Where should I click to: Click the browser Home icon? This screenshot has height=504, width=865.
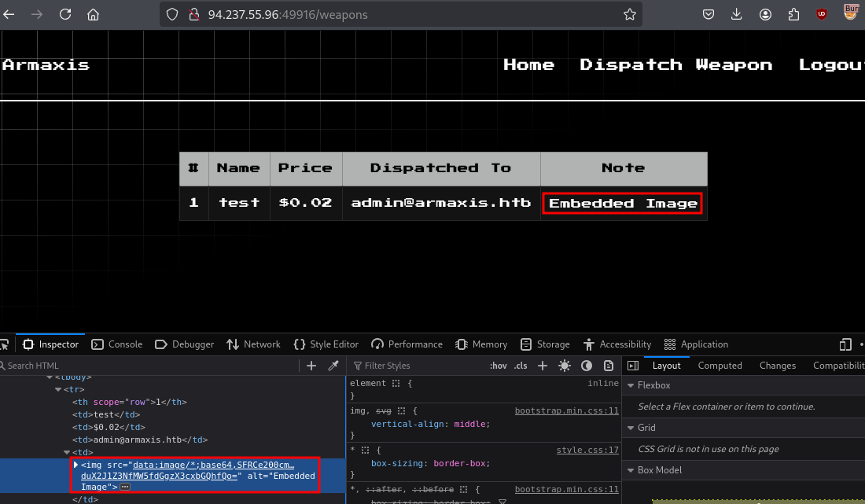[x=93, y=14]
